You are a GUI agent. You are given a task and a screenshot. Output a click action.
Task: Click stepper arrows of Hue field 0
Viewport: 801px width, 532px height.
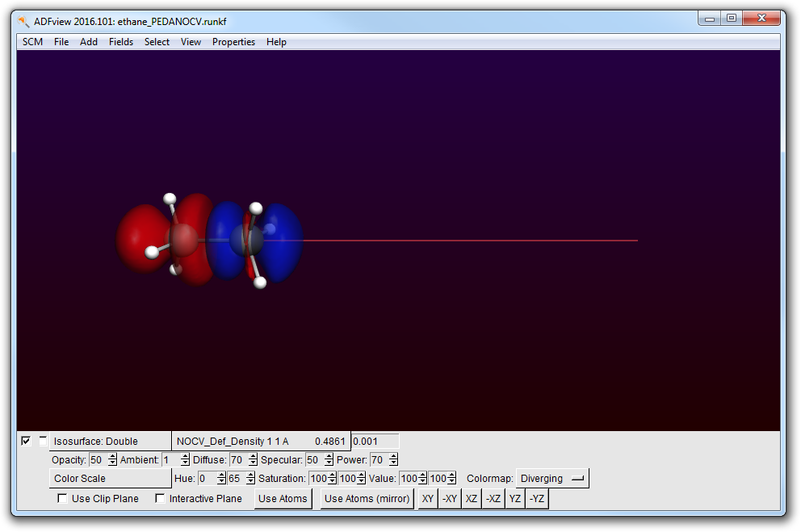(221, 479)
